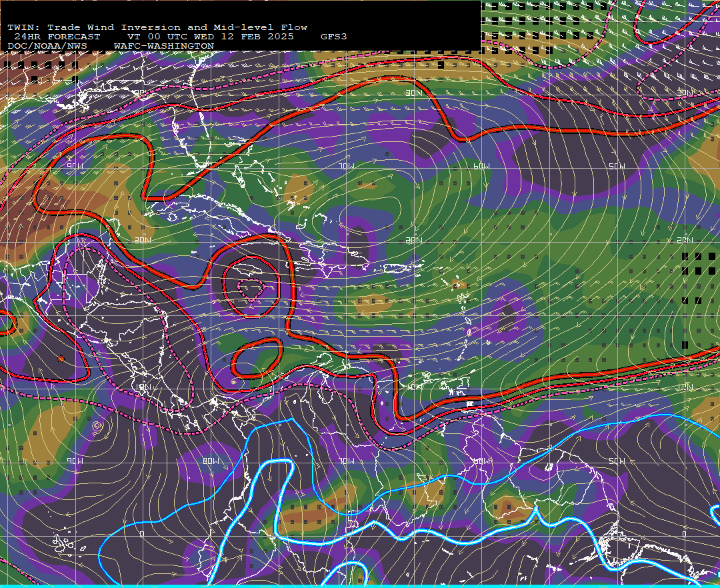Click the '60W' label over northern South America
This screenshot has width=720, height=588.
click(482, 461)
